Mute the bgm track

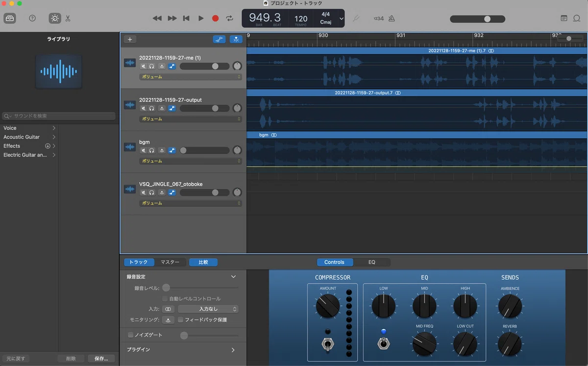click(x=143, y=150)
